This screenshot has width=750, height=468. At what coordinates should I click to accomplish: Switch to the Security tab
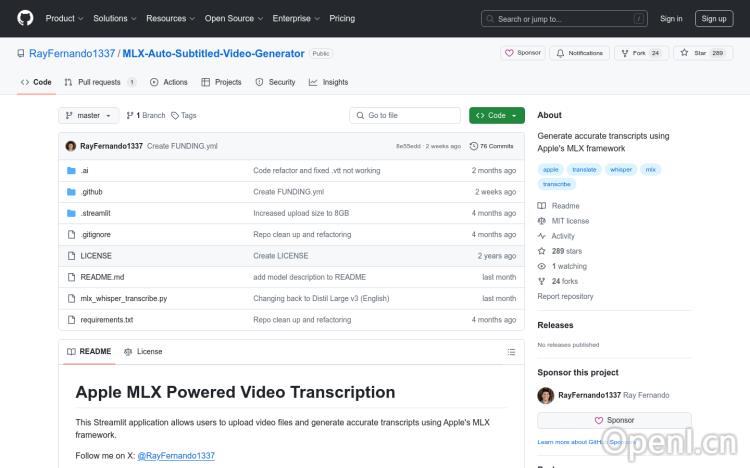click(x=276, y=82)
